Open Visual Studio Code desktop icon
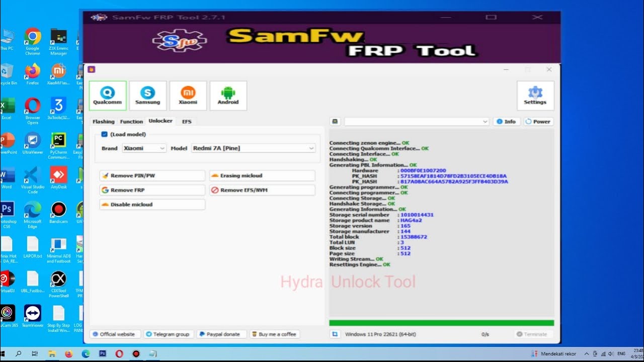644x362 pixels. [33, 180]
